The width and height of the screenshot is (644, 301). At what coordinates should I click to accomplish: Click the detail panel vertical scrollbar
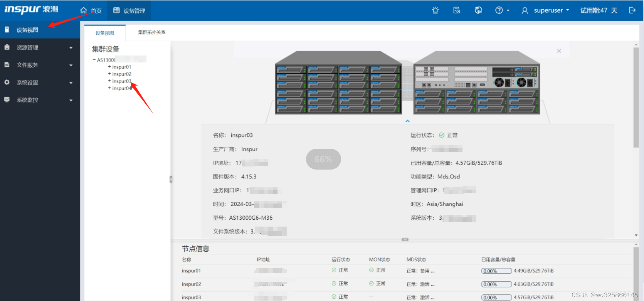636,98
